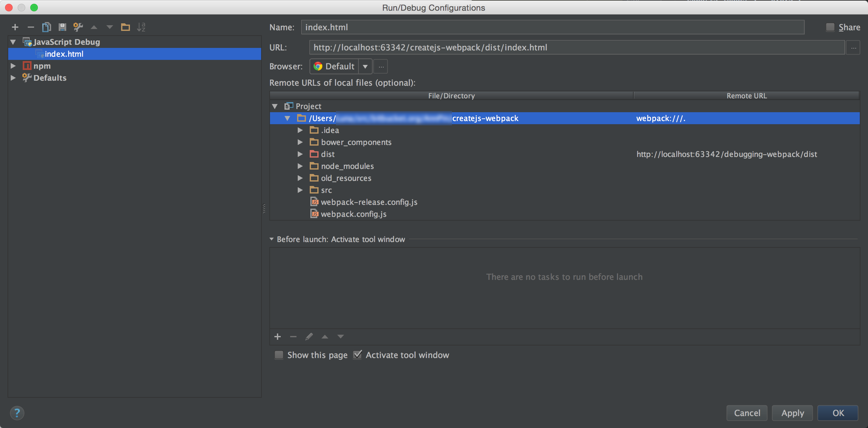Confirm changes with OK
The image size is (868, 428).
[x=838, y=413]
